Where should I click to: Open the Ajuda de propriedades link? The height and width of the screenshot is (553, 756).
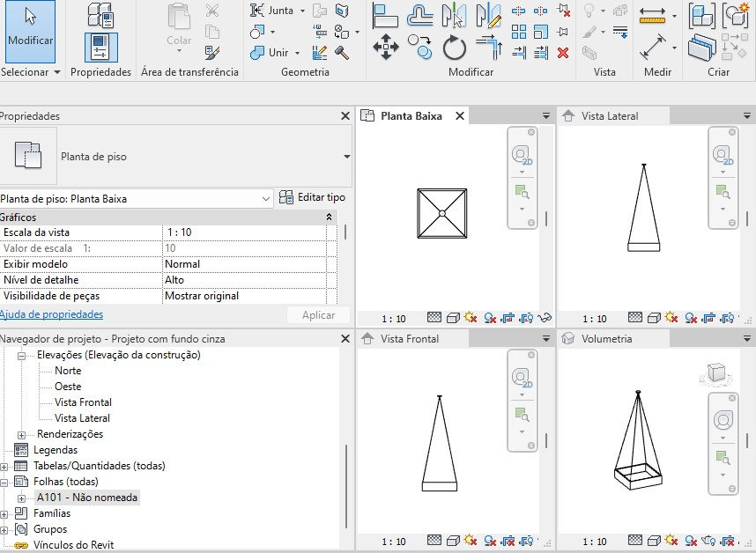(x=52, y=314)
